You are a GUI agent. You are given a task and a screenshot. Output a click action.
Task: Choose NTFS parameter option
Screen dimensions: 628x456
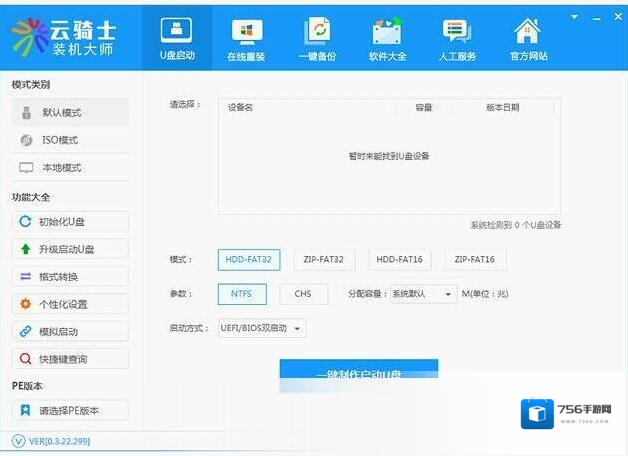242,294
